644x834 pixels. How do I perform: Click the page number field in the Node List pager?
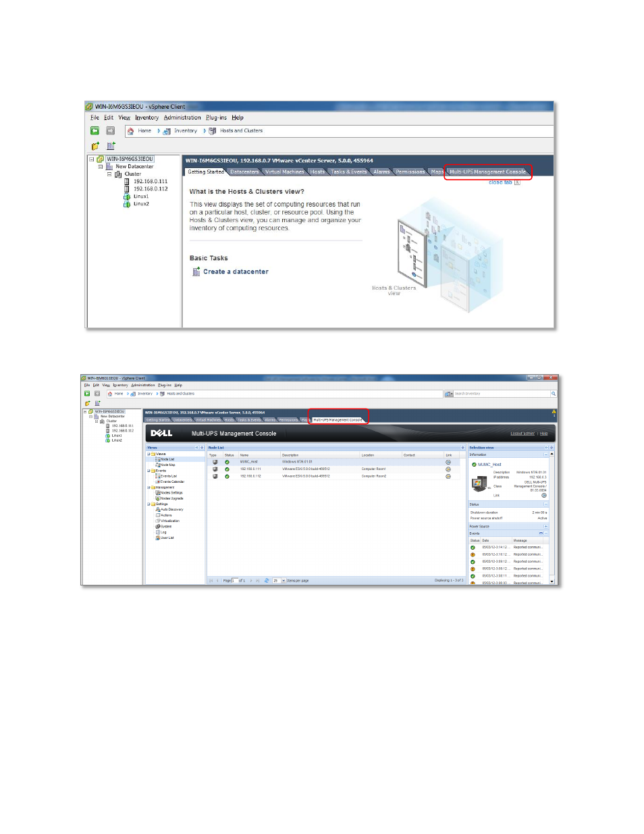point(235,581)
